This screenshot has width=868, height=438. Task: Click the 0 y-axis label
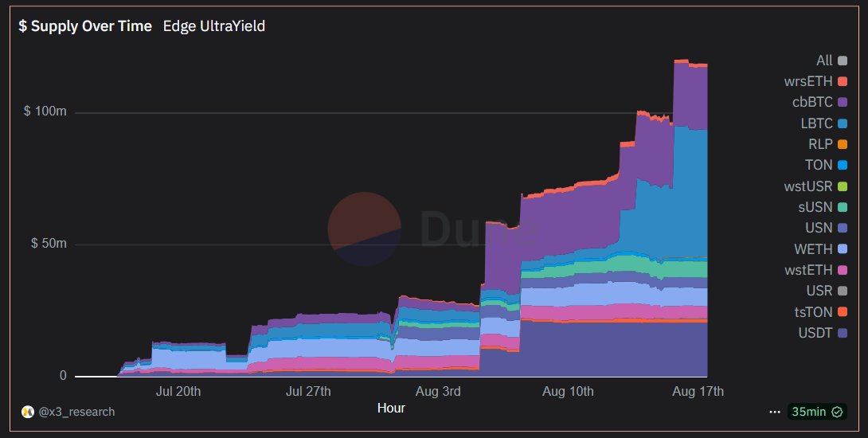click(63, 375)
